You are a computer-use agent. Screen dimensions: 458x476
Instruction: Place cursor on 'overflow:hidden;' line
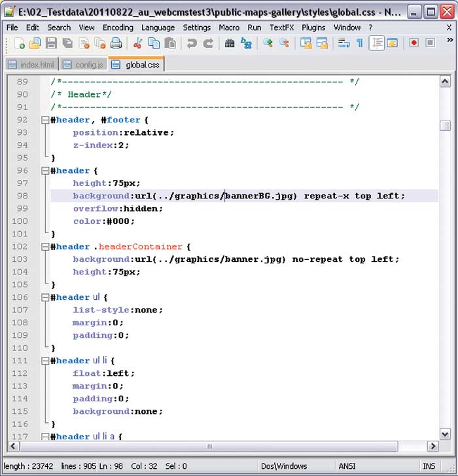click(x=118, y=209)
